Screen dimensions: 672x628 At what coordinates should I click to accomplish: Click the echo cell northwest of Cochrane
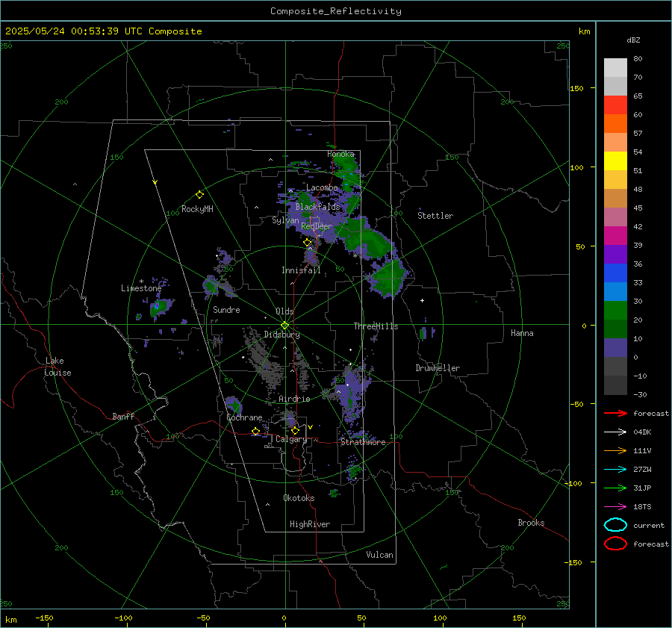pyautogui.click(x=234, y=404)
